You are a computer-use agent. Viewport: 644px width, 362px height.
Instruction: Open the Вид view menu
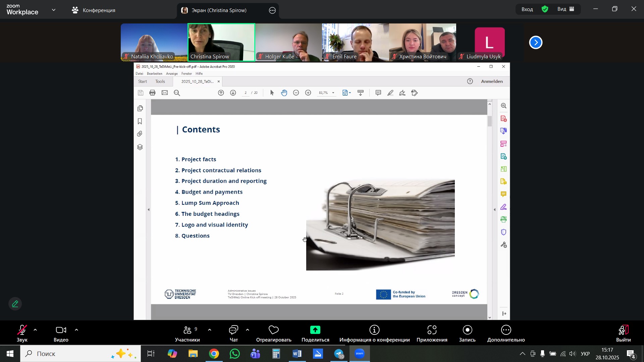pyautogui.click(x=566, y=9)
